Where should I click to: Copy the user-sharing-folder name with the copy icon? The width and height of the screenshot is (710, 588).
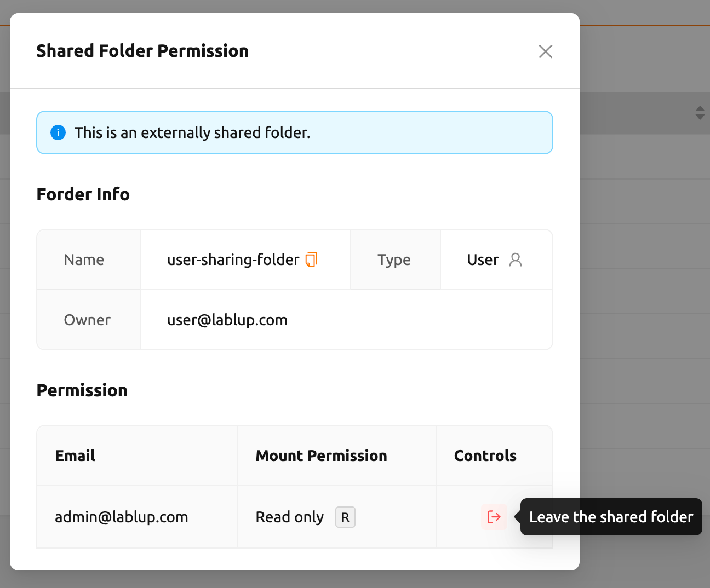(x=311, y=260)
